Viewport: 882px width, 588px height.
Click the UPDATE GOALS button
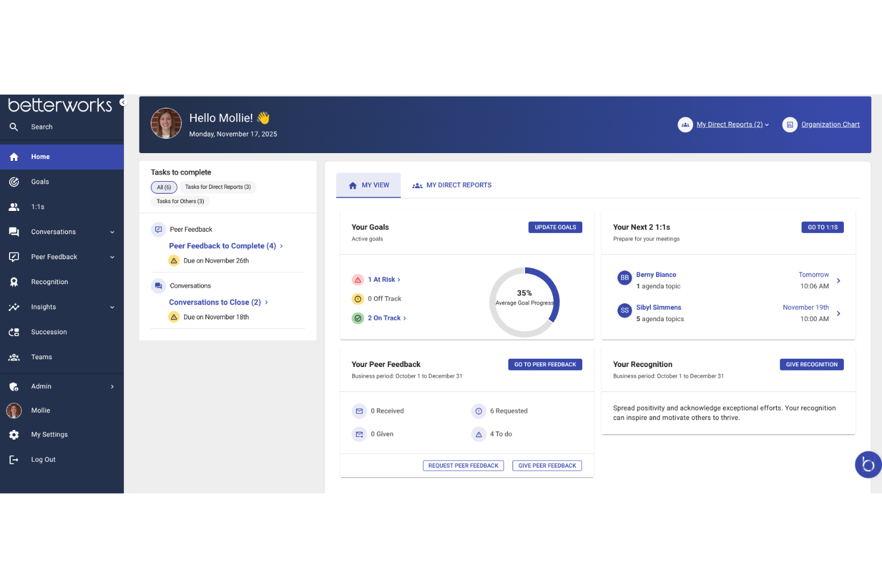pos(555,227)
